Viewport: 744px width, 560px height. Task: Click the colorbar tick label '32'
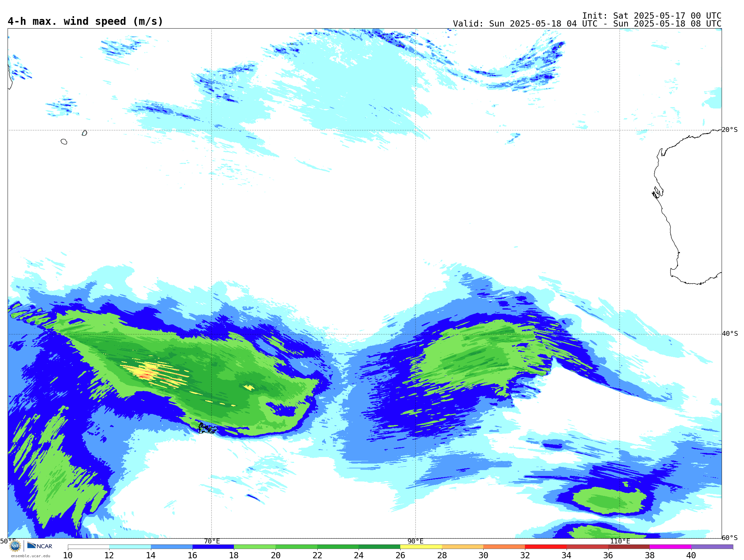click(x=525, y=555)
